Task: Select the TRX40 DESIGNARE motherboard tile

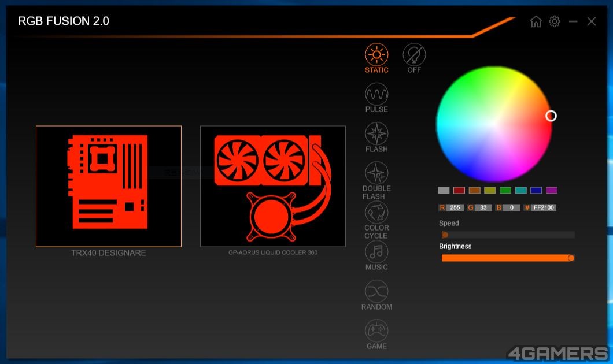Action: point(109,186)
